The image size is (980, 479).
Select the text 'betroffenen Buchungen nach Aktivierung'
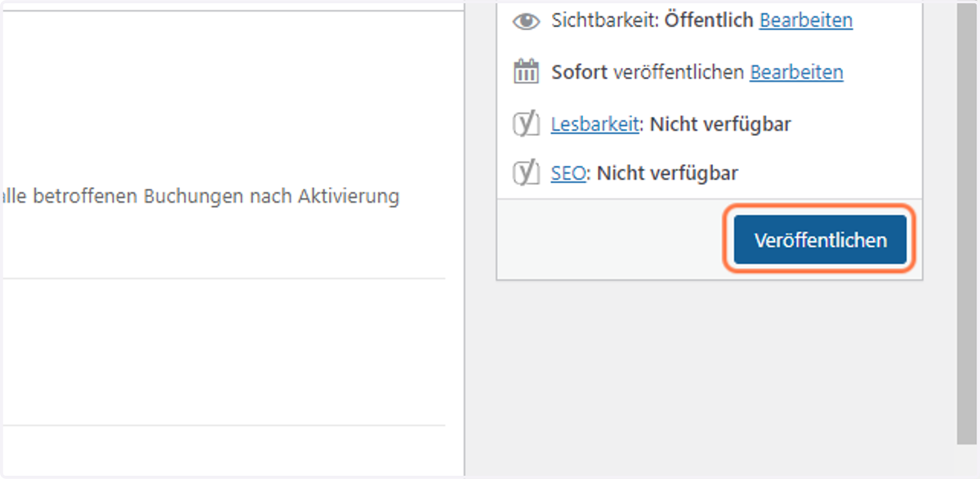coord(216,197)
